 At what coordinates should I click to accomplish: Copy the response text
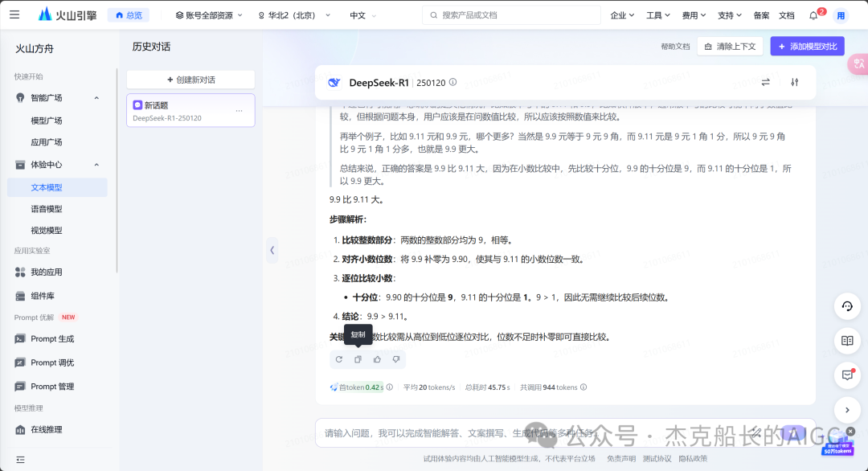(x=358, y=359)
